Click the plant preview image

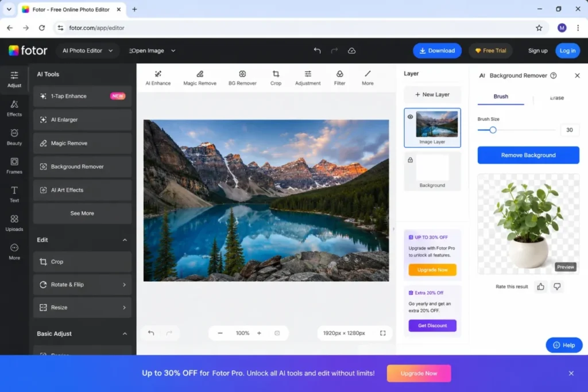[528, 224]
